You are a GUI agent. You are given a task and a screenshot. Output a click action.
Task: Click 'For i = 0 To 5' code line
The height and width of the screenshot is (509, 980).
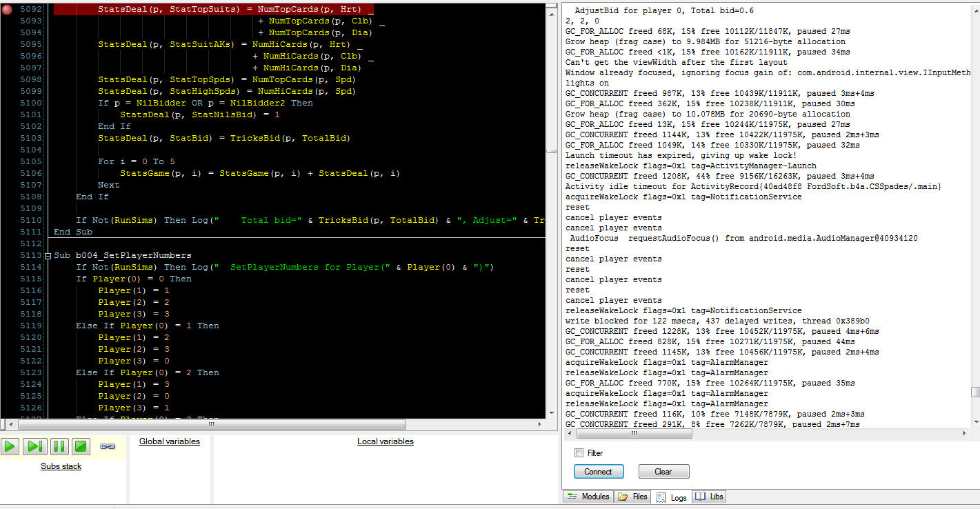click(x=137, y=161)
